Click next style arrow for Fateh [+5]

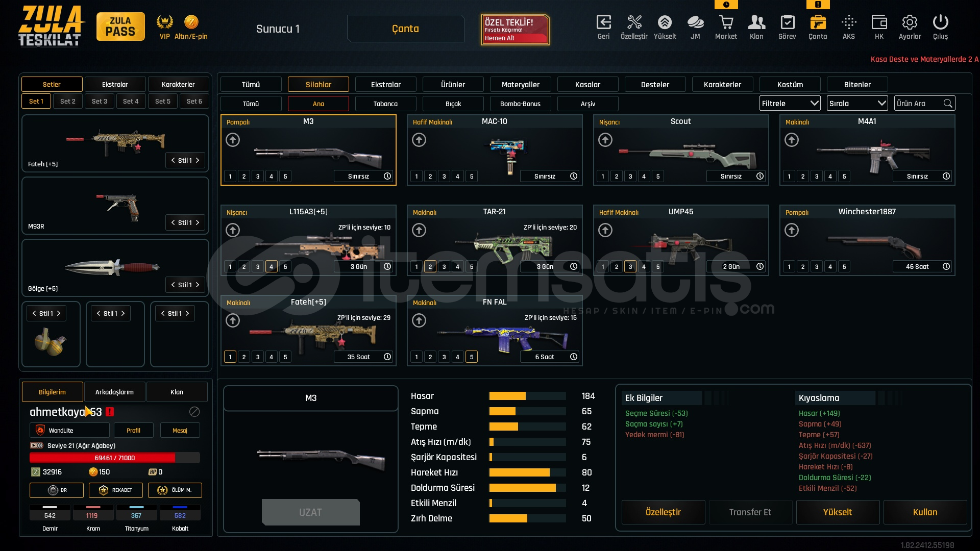point(198,160)
